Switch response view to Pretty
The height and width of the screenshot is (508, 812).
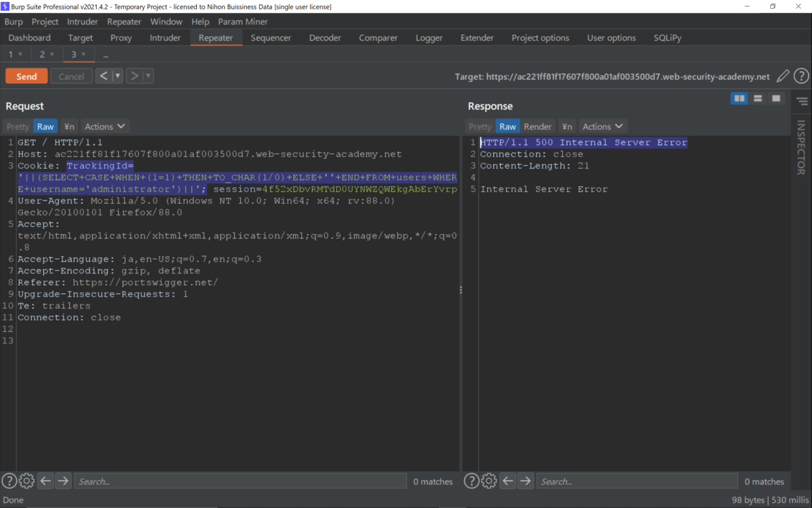click(480, 127)
